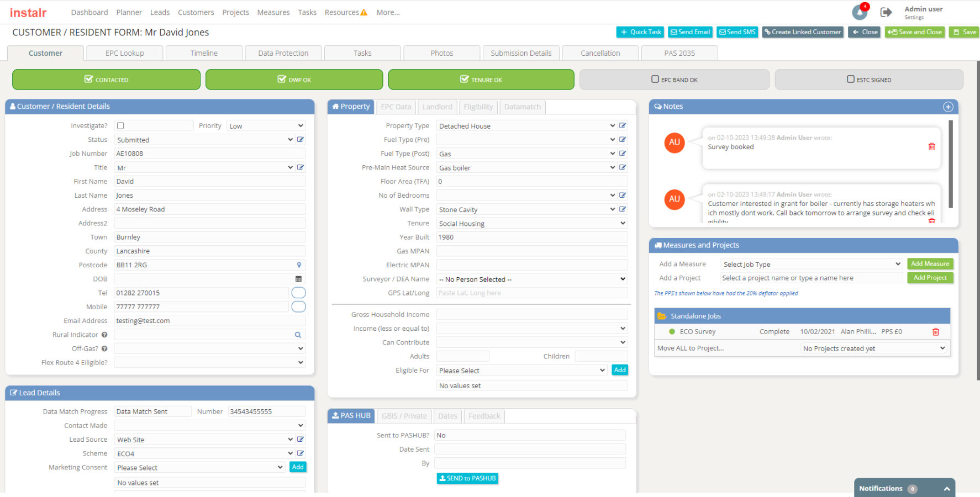This screenshot has width=980, height=497.
Task: Add a new note with plus icon
Action: pyautogui.click(x=948, y=107)
